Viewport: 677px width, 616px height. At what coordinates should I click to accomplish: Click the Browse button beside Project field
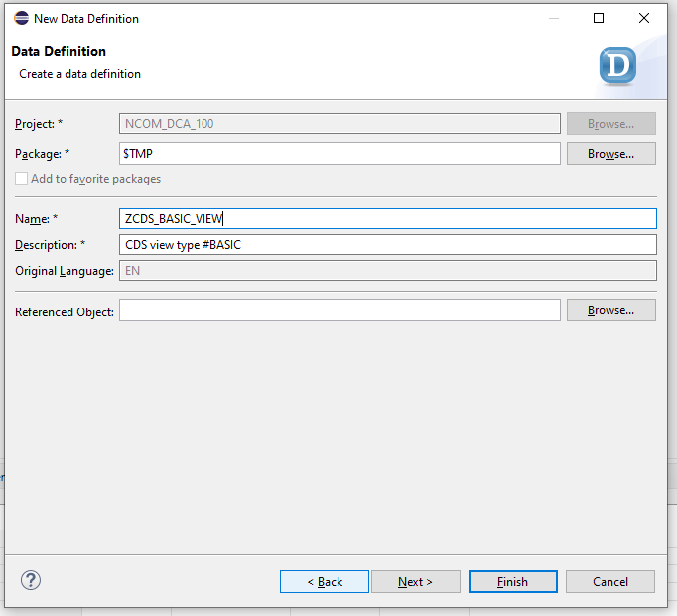(610, 124)
